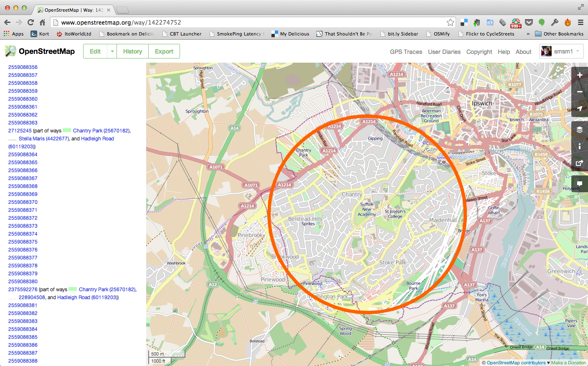Open the OpenStreetMap browser tab
Image resolution: width=588 pixels, height=366 pixels.
(x=73, y=10)
